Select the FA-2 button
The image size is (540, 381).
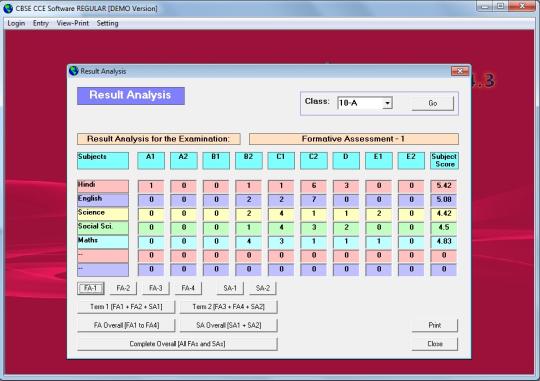click(123, 288)
